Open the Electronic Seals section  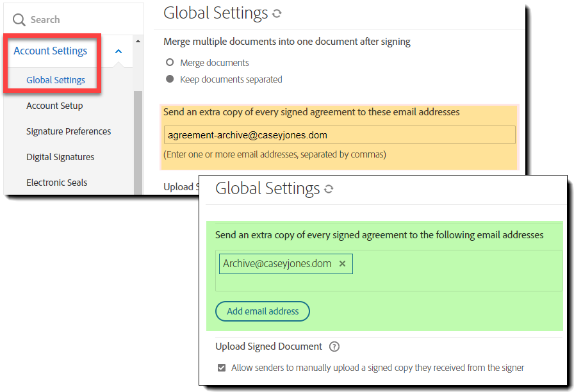coord(57,183)
